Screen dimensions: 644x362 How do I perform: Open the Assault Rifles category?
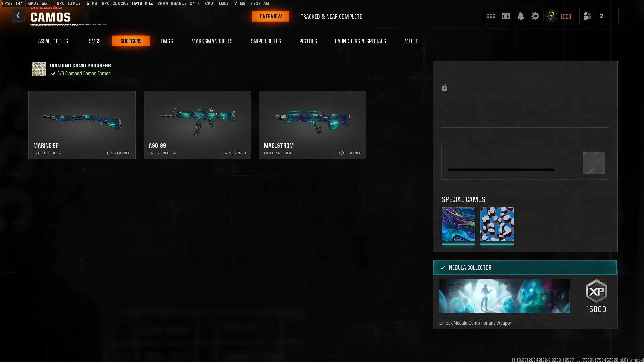(x=53, y=41)
